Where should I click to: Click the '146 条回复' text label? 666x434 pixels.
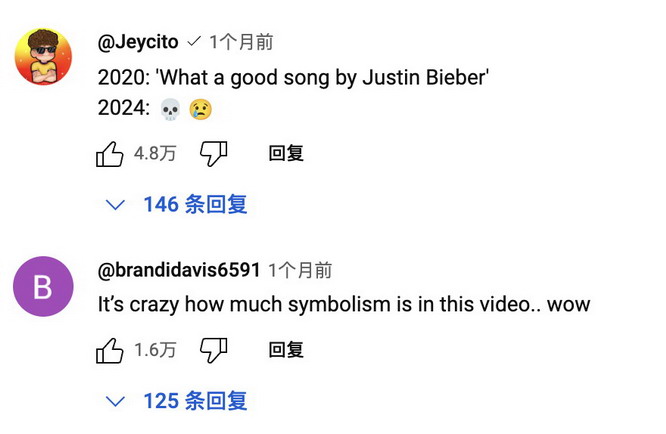point(195,205)
